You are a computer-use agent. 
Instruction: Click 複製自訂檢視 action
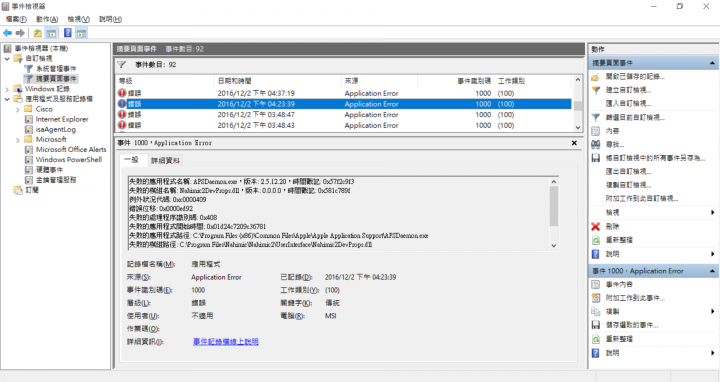click(628, 185)
